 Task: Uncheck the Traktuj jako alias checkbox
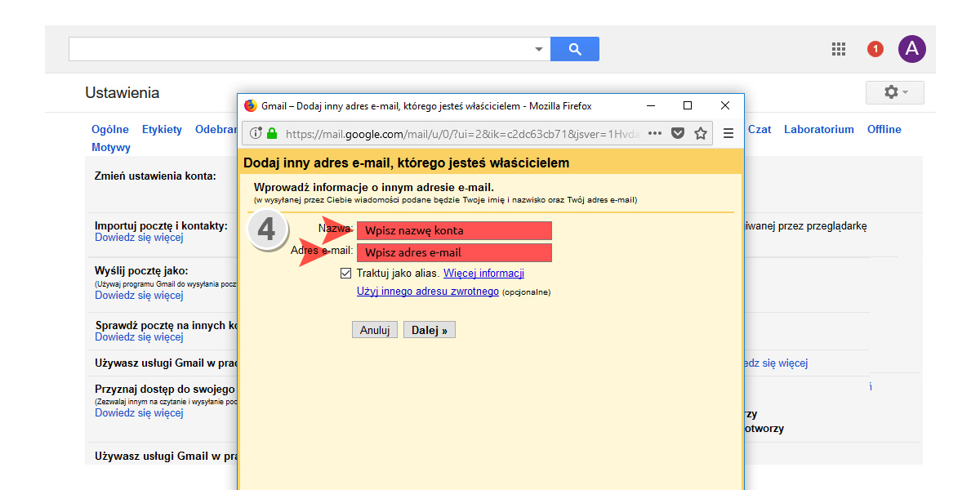[346, 274]
